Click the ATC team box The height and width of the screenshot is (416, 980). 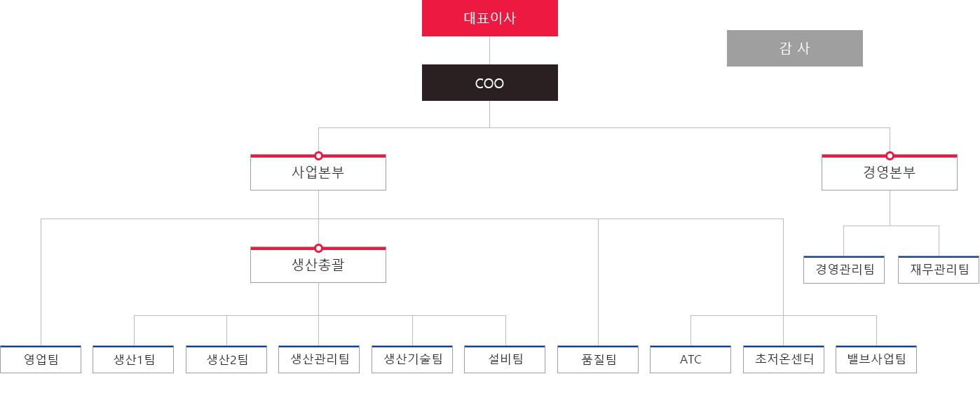pyautogui.click(x=690, y=359)
